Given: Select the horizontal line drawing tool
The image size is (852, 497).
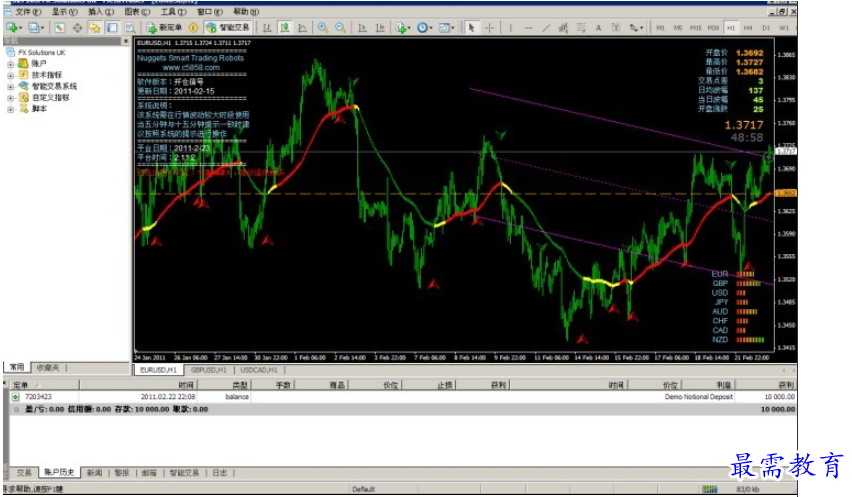Looking at the screenshot, I should click(x=528, y=27).
